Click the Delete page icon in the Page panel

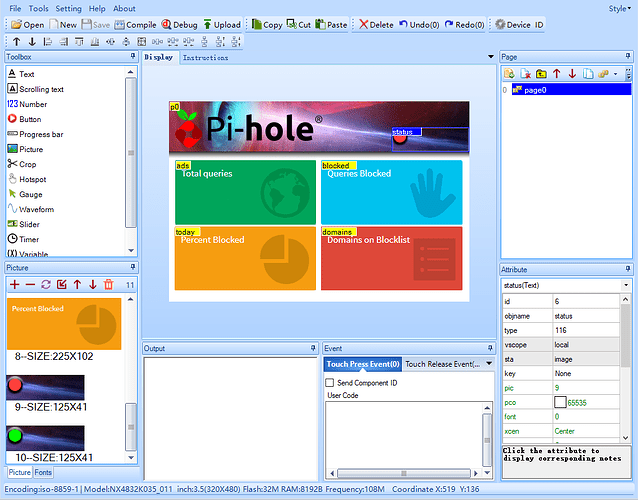click(x=526, y=74)
